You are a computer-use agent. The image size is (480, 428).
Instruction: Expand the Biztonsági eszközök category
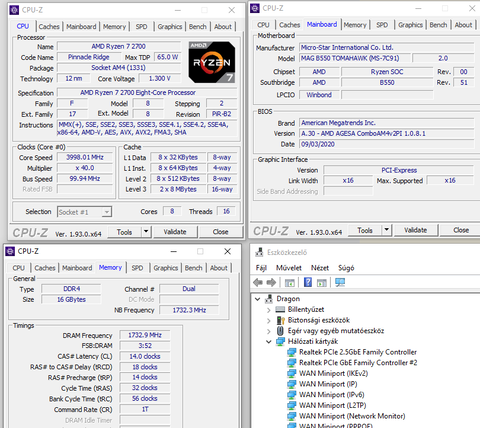pos(269,320)
